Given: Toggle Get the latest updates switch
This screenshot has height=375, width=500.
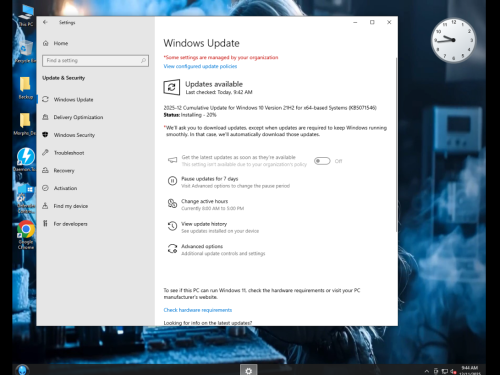Looking at the screenshot, I should pyautogui.click(x=322, y=161).
